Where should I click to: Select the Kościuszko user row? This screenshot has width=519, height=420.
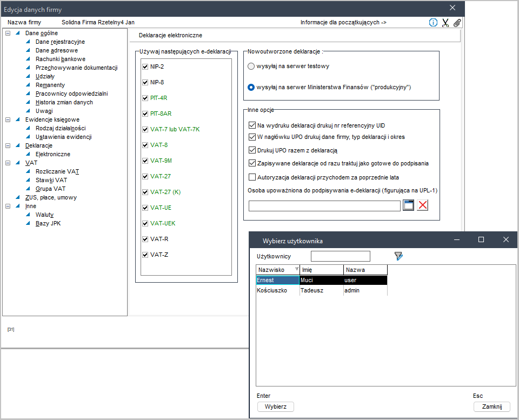321,290
